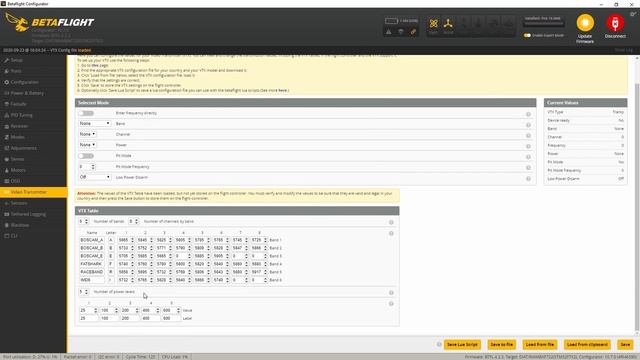Open options gear in top right corner
Screen dimensions: 640x360
pos(633,14)
